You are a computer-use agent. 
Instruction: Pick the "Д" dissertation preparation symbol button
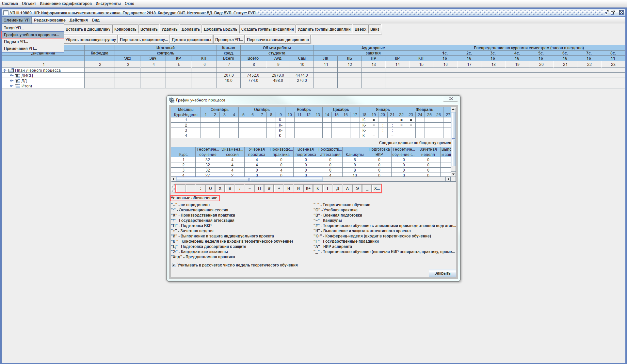[338, 189]
